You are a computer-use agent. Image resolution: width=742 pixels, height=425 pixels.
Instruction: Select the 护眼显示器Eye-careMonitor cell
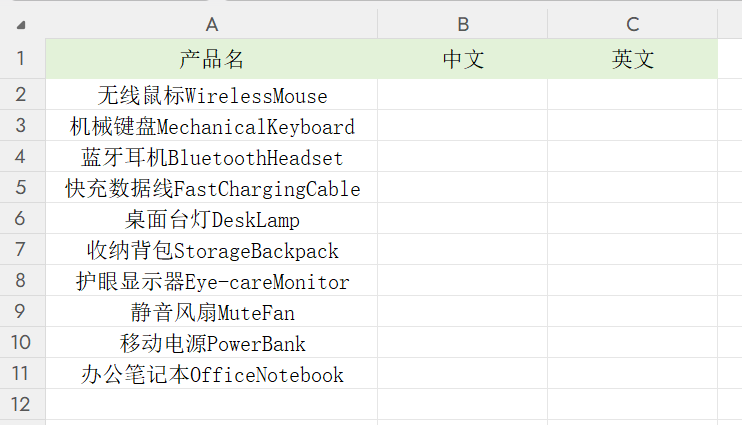pyautogui.click(x=211, y=282)
